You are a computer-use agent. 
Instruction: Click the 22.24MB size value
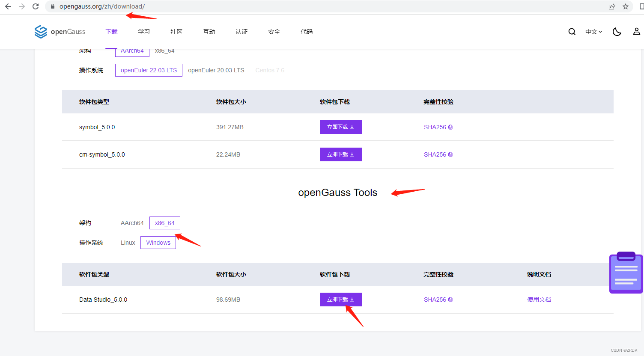click(x=228, y=154)
